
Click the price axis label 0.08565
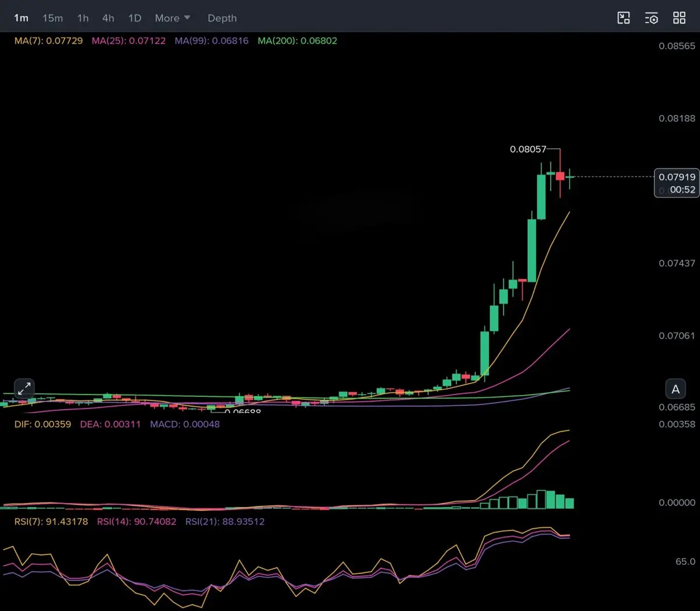coord(677,46)
